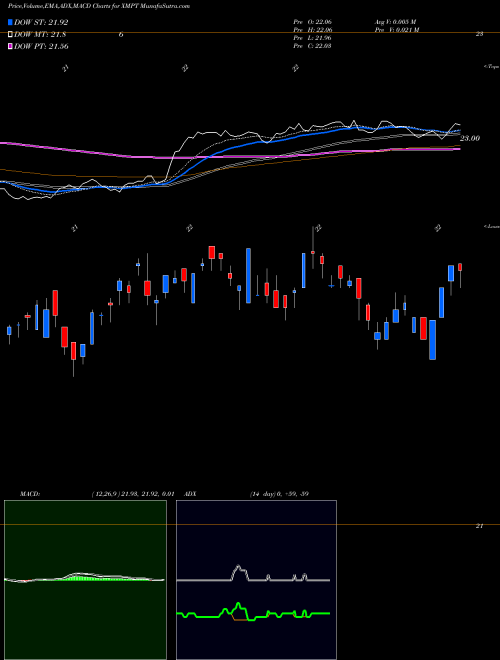The height and width of the screenshot is (660, 500).
Task: Click the magenta DOW PT legend swatch
Action: (x=10, y=46)
